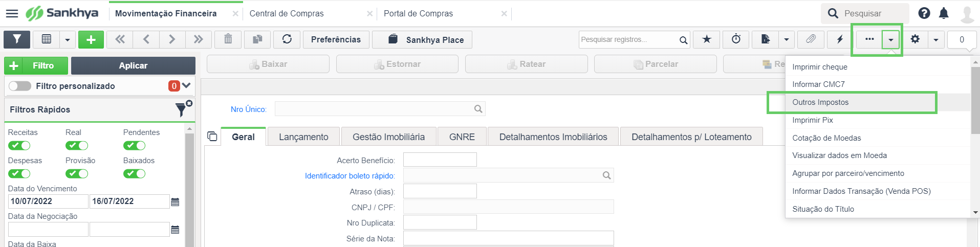This screenshot has width=980, height=247.
Task: Click the Nro Duplicata input field
Action: (440, 222)
